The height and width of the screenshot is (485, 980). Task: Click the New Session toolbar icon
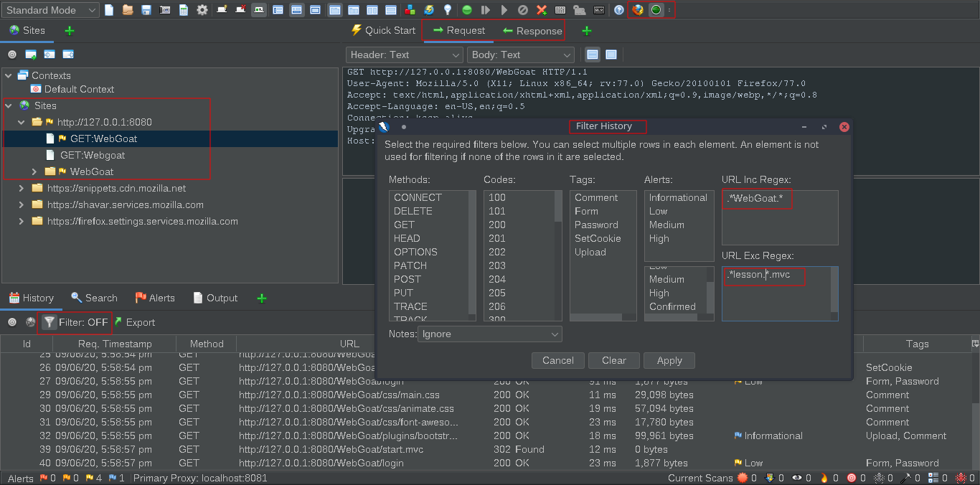[109, 10]
